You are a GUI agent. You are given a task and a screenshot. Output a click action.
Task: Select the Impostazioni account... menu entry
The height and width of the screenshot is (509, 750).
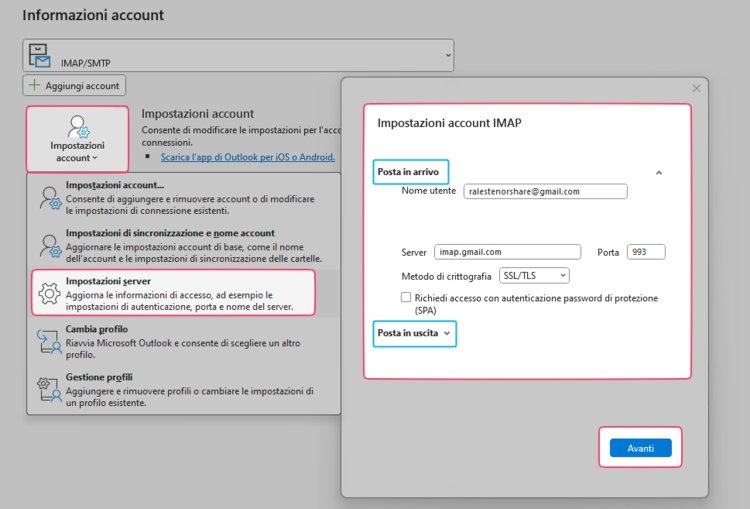click(184, 198)
